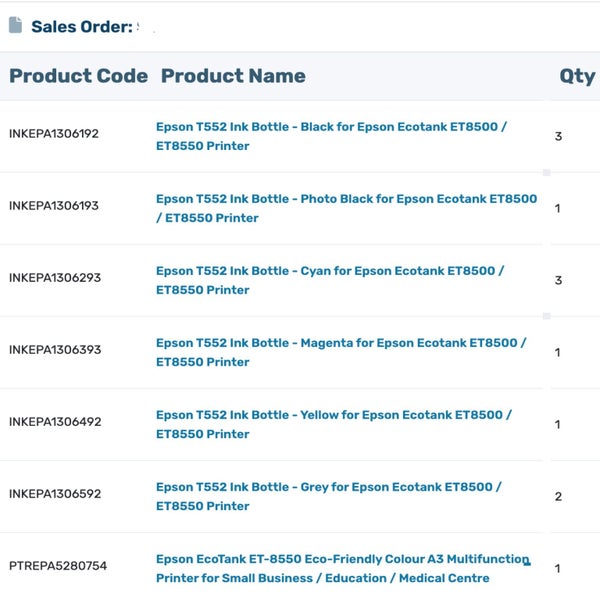Click quantity value for Grey ink bottle
Image resolution: width=600 pixels, height=600 pixels.
pyautogui.click(x=558, y=496)
